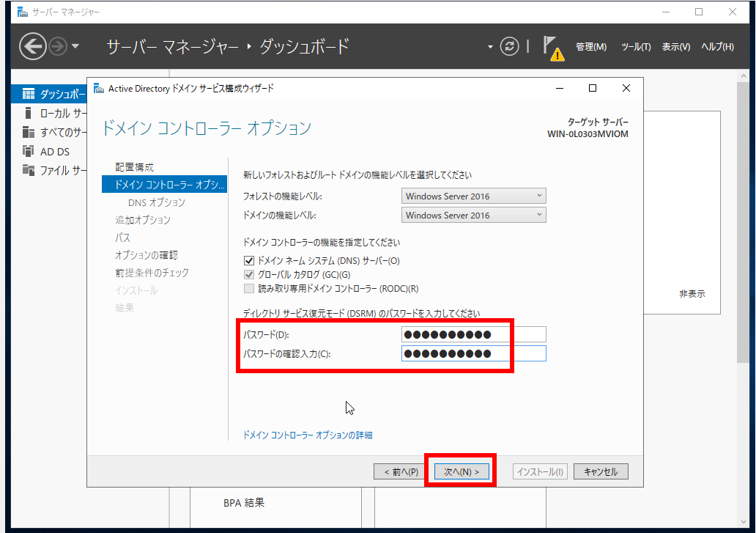Click the local server icon in sidebar

pos(28,114)
